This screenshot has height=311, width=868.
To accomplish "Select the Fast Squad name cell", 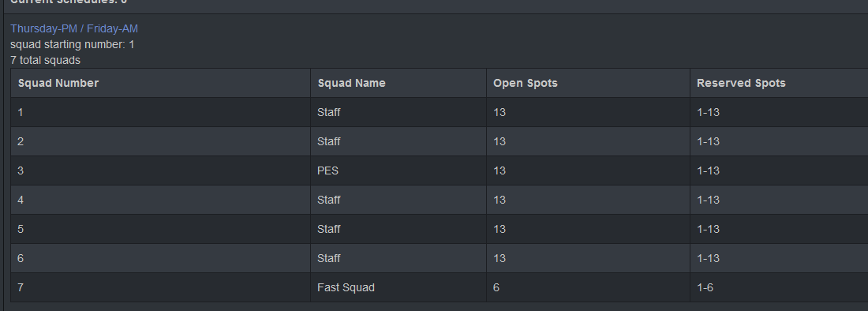I will pos(398,287).
